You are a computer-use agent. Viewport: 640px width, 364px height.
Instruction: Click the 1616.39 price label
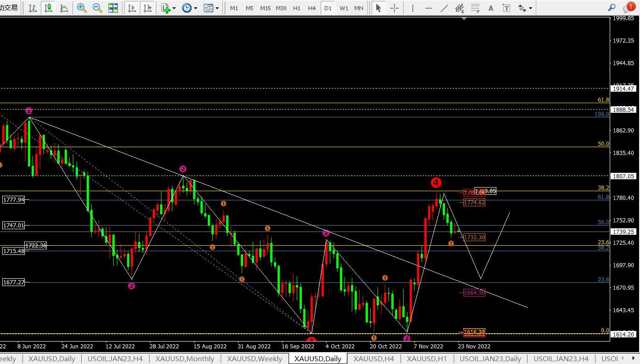click(x=474, y=332)
